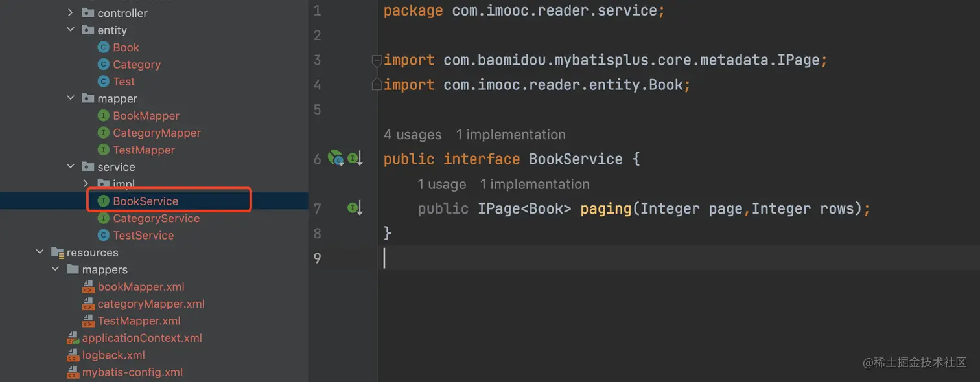Click the CategoryMapper interface icon
The height and width of the screenshot is (382, 980).
pyautogui.click(x=103, y=133)
